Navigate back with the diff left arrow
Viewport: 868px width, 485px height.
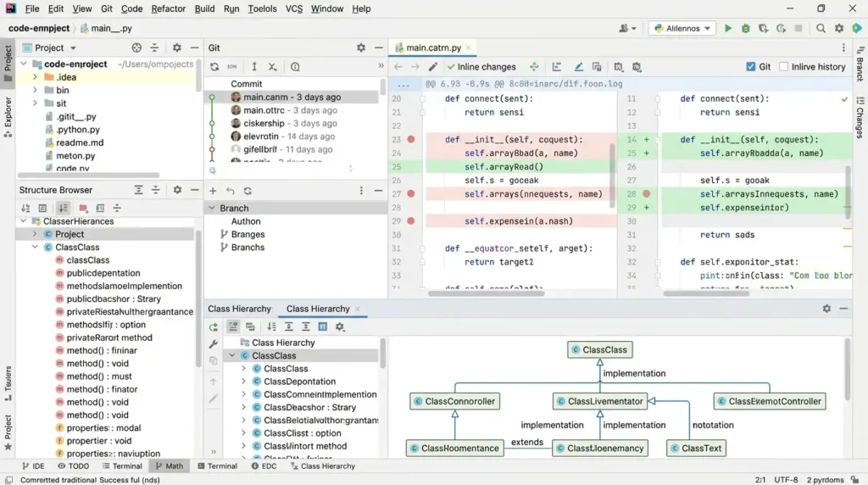pos(398,67)
